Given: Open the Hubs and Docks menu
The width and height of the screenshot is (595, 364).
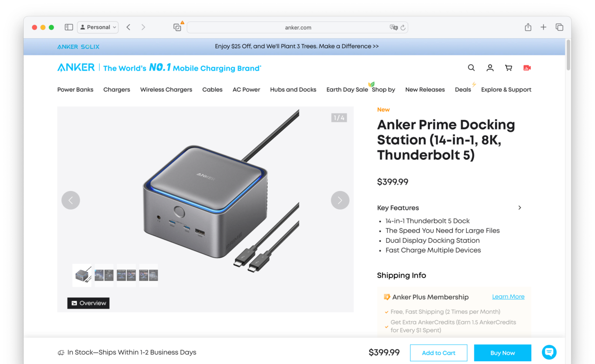Looking at the screenshot, I should (293, 90).
